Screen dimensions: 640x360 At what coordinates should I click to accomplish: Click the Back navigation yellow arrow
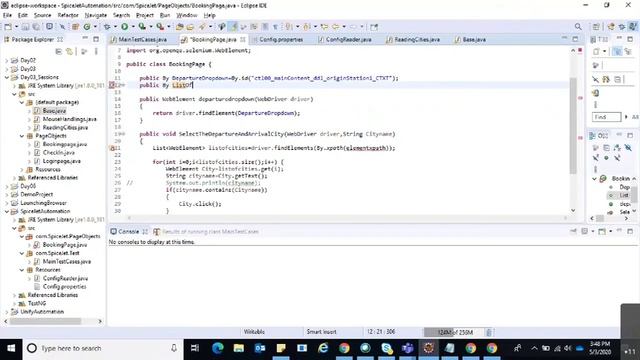pos(336,27)
